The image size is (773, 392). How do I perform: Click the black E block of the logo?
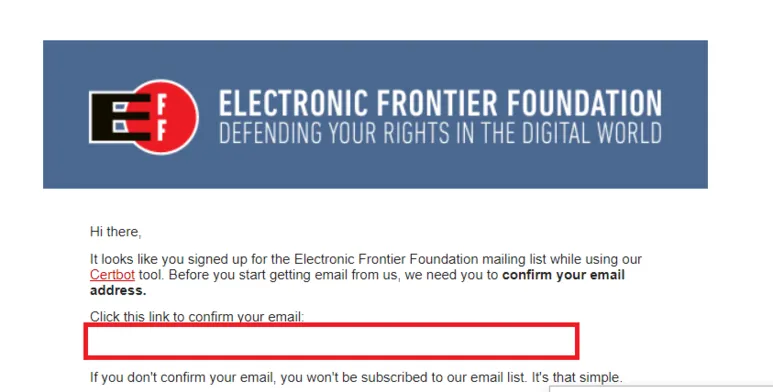pos(120,117)
